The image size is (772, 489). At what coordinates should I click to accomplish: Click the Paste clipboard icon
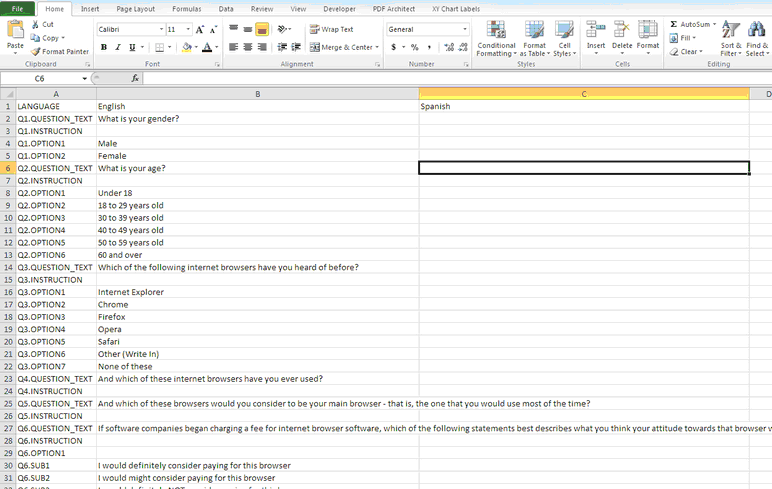[x=15, y=30]
